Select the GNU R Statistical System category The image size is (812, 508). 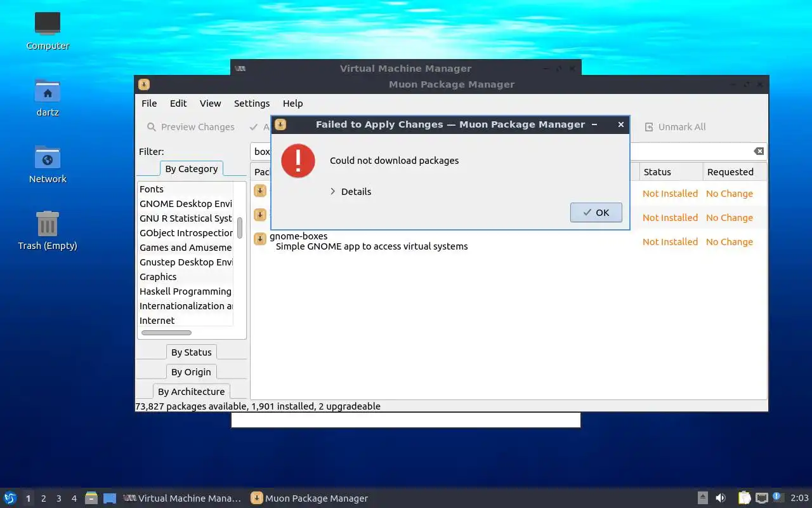point(185,218)
